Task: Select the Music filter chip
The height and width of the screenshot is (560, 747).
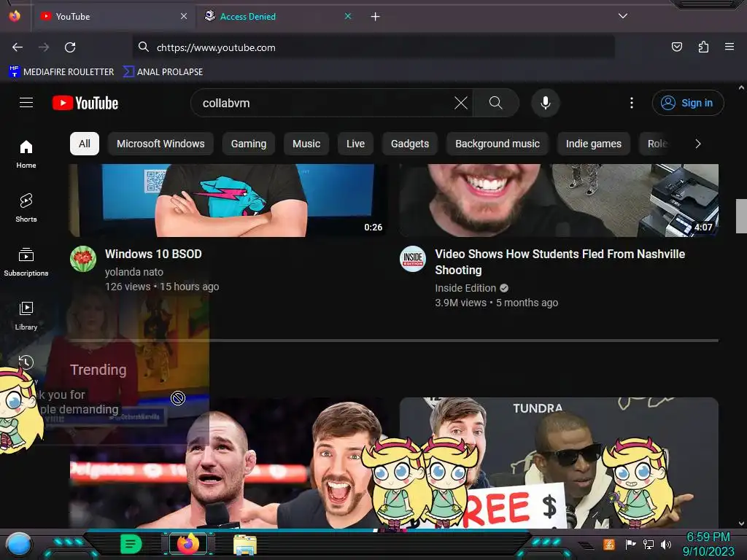Action: pyautogui.click(x=306, y=144)
